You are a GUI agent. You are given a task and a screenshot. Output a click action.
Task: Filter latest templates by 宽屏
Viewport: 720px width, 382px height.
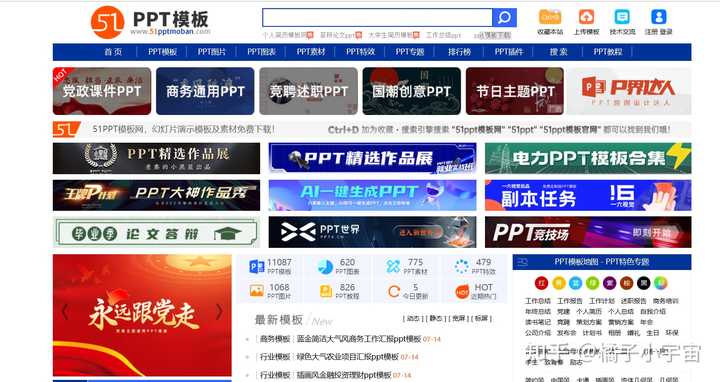pyautogui.click(x=459, y=318)
